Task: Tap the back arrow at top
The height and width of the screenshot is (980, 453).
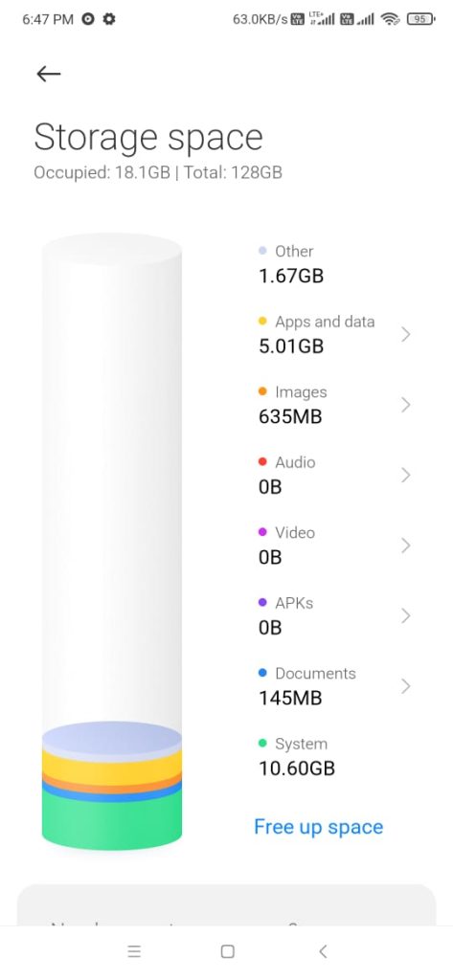Action: pyautogui.click(x=48, y=74)
